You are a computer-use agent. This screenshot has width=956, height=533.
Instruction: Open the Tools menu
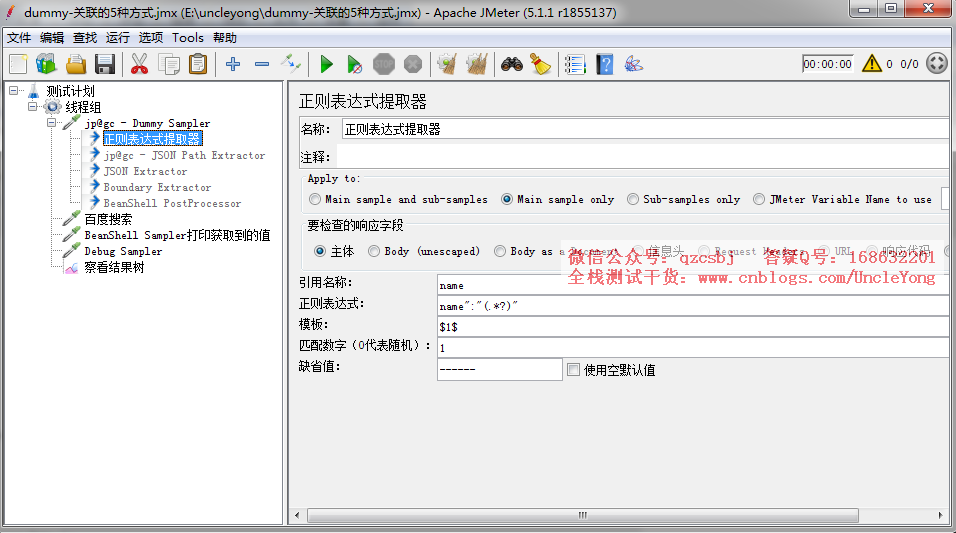coord(188,38)
